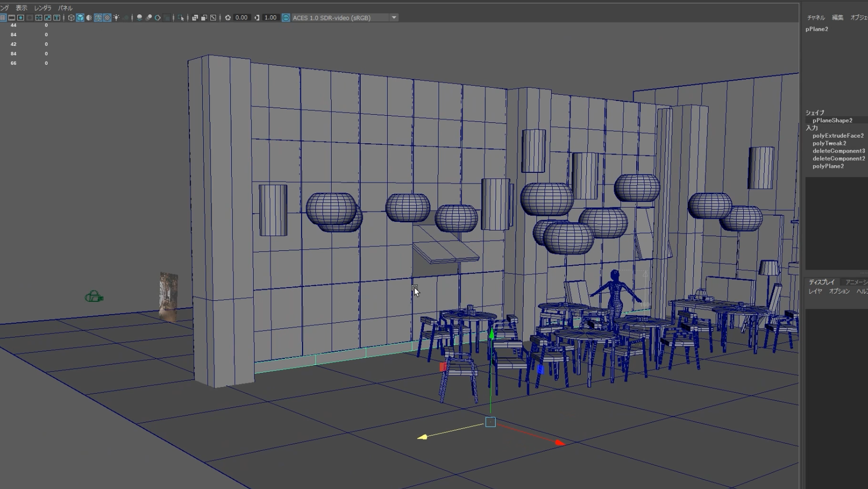Switch to the ディスプレイ layer tab

pos(821,282)
